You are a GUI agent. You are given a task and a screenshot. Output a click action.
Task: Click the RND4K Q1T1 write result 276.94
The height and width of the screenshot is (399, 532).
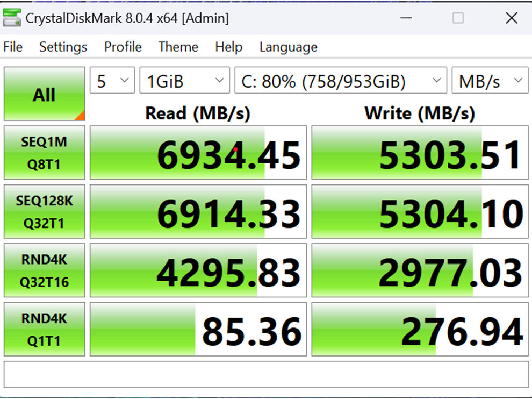coord(420,330)
